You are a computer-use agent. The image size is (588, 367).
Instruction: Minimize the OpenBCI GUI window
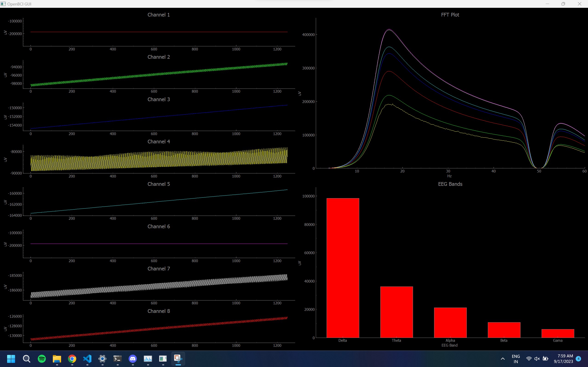click(547, 4)
